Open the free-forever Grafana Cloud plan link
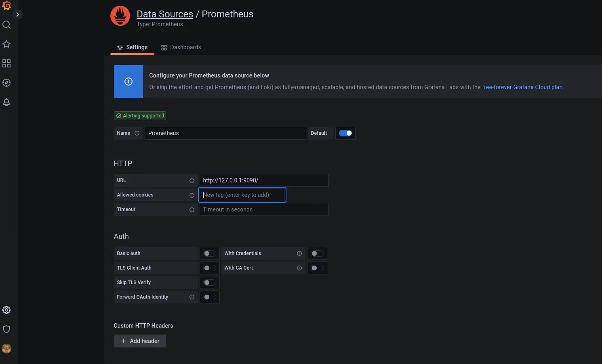This screenshot has height=364, width=602. [x=522, y=87]
